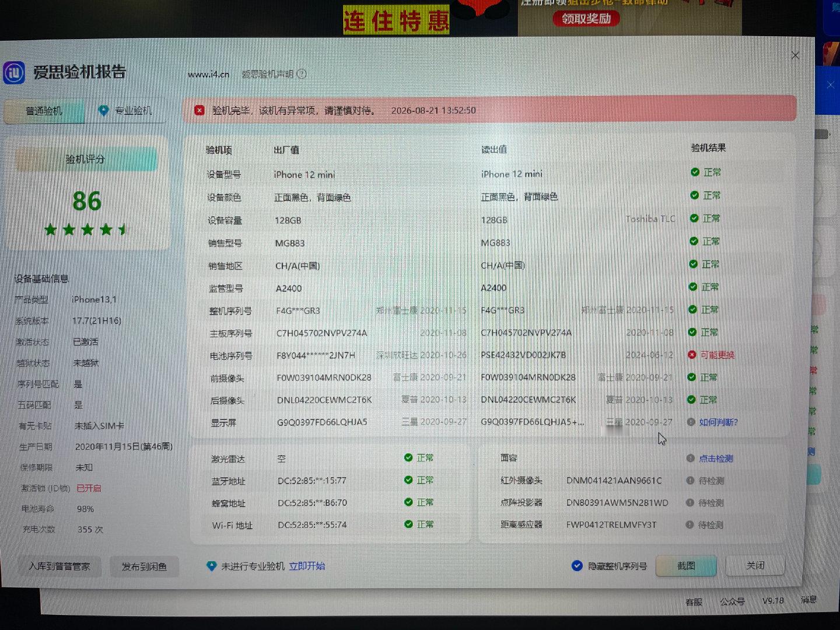Click the green check icon for Wi-Fi 地址 row

coord(408,524)
